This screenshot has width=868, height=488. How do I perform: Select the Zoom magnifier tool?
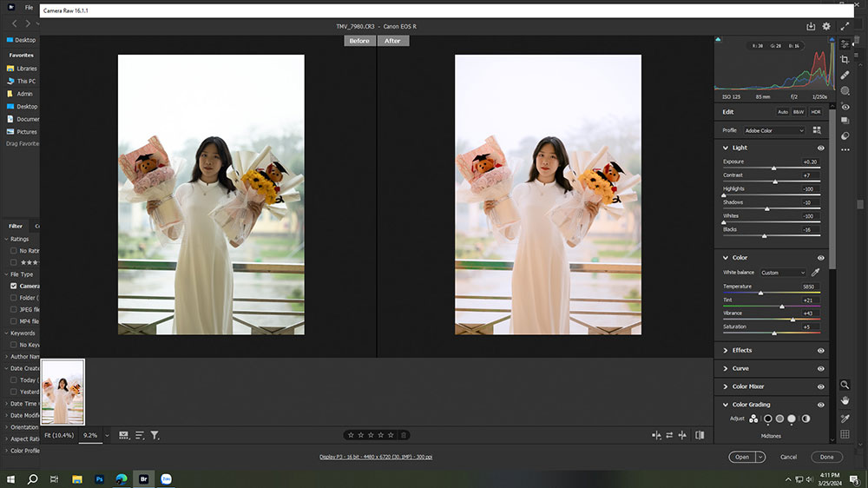click(845, 385)
